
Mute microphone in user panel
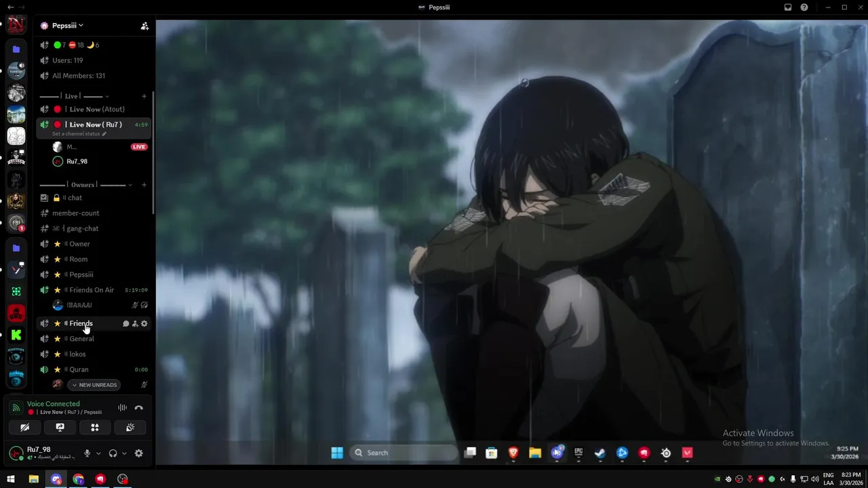[x=87, y=453]
